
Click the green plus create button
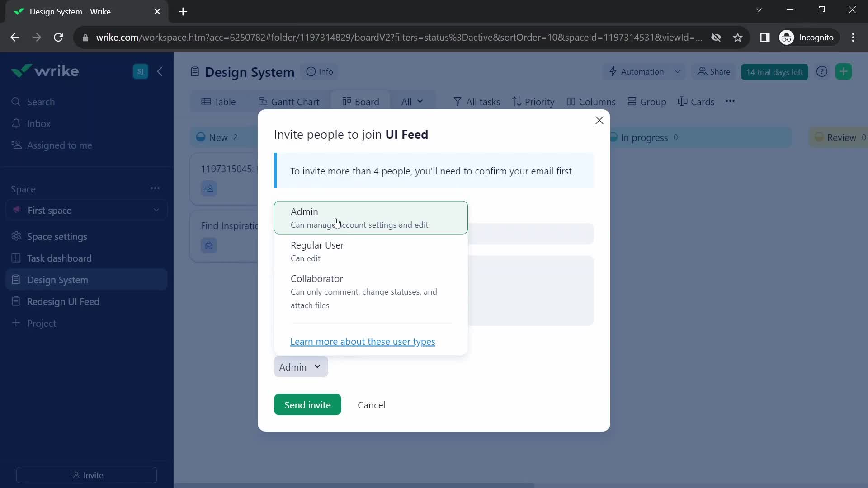[844, 72]
